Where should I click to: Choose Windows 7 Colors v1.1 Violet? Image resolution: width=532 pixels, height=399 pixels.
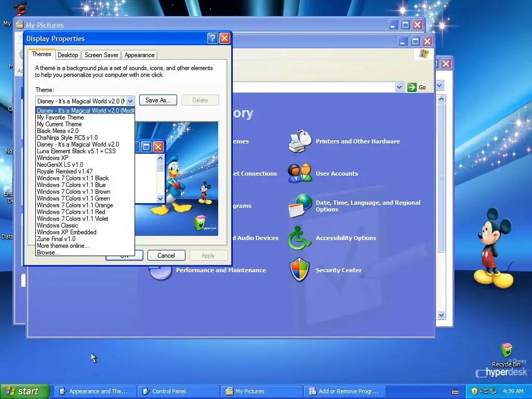(x=85, y=219)
